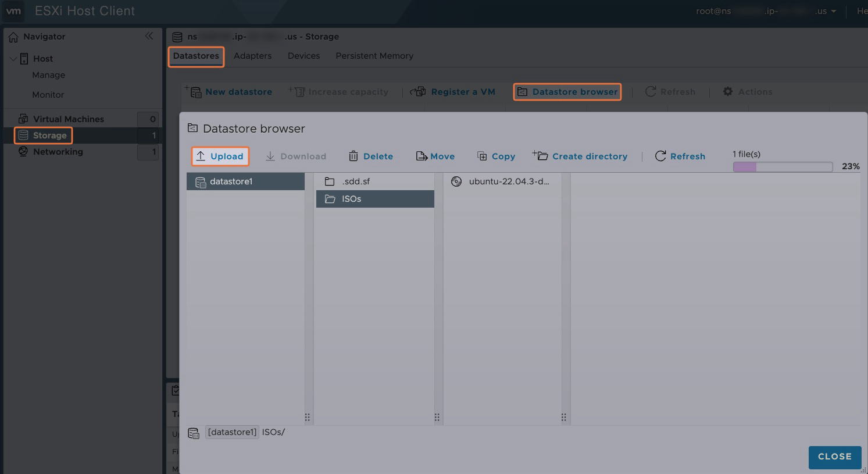Collapse the Navigator panel with double chevron
The height and width of the screenshot is (474, 868).
point(149,36)
